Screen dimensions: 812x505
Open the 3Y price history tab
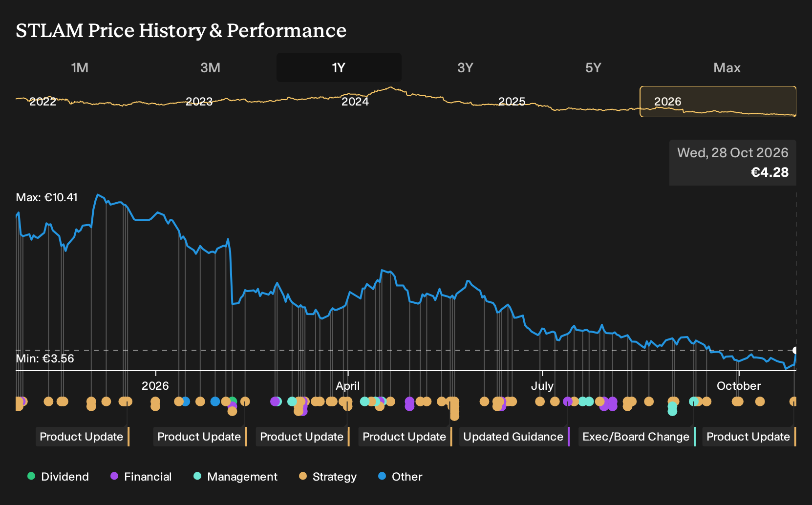[x=465, y=67]
